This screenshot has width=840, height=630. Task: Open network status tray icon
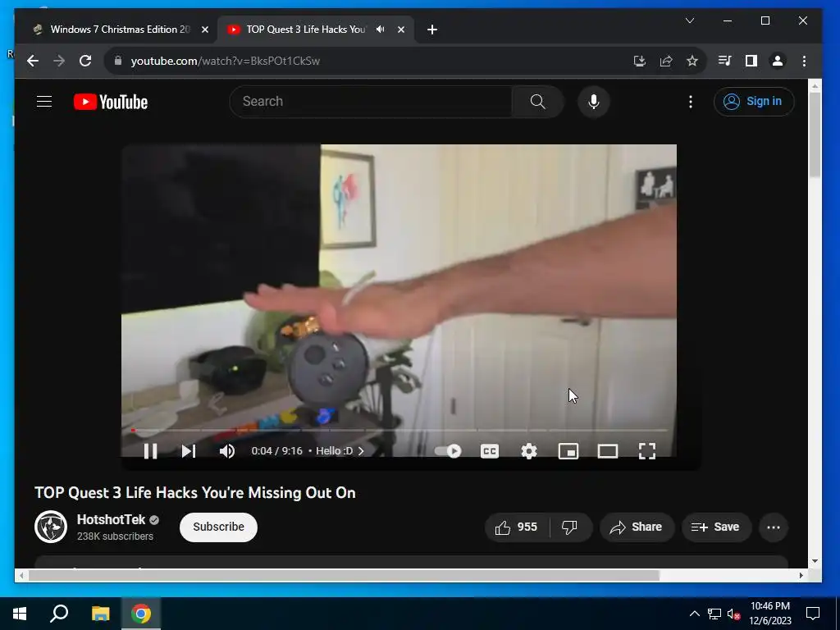(x=714, y=614)
